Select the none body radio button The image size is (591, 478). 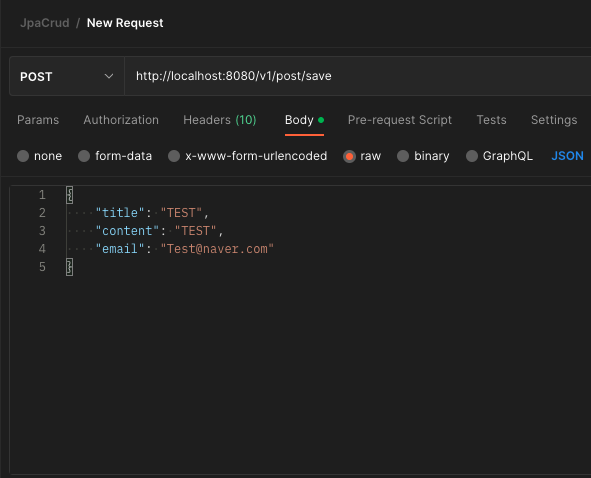pyautogui.click(x=23, y=156)
